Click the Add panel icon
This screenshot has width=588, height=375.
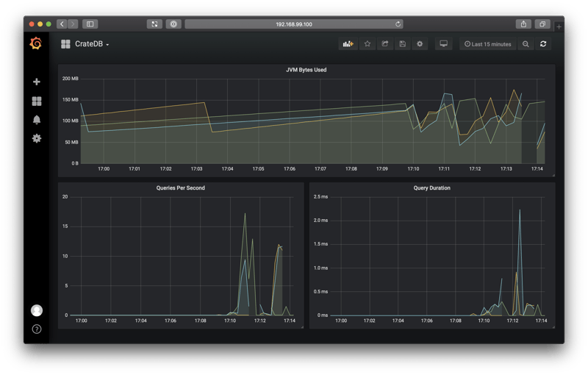point(348,44)
